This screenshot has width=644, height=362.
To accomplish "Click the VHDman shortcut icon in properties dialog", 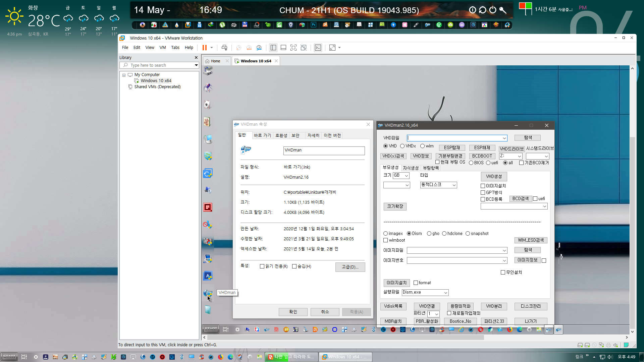I will pos(246,149).
